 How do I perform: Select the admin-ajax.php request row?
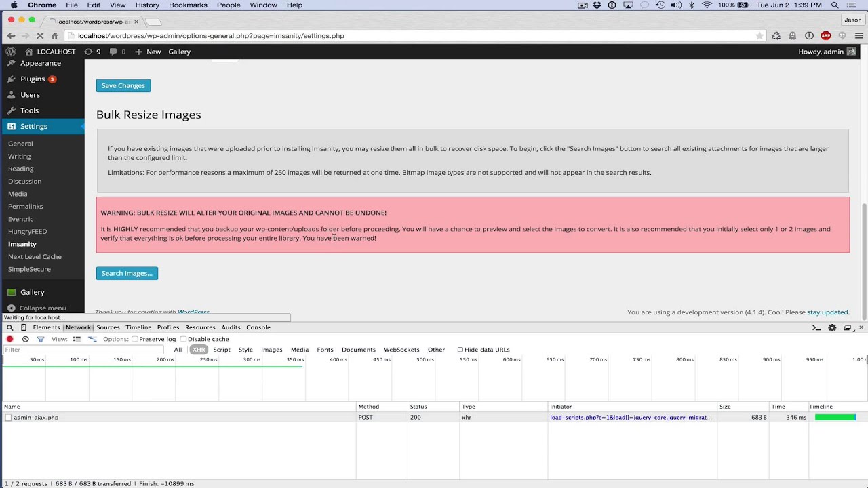[x=434, y=418]
